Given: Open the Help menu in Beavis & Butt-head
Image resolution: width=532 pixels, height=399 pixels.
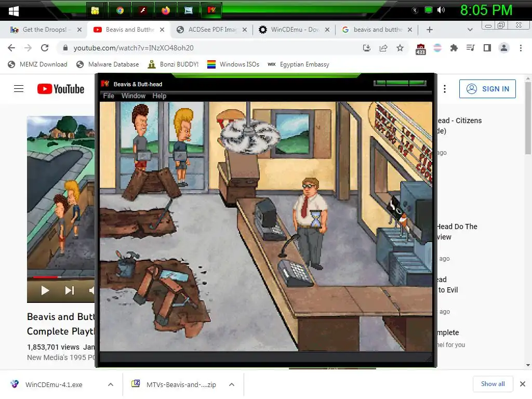Looking at the screenshot, I should (x=159, y=96).
